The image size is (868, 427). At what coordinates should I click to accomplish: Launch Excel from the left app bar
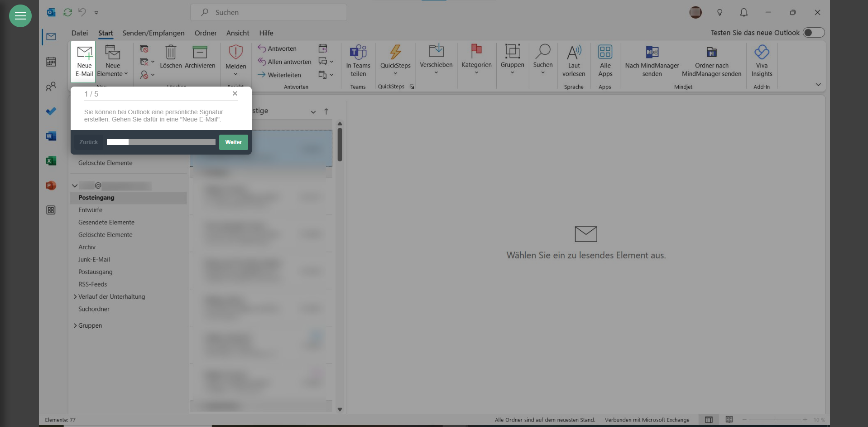51,161
